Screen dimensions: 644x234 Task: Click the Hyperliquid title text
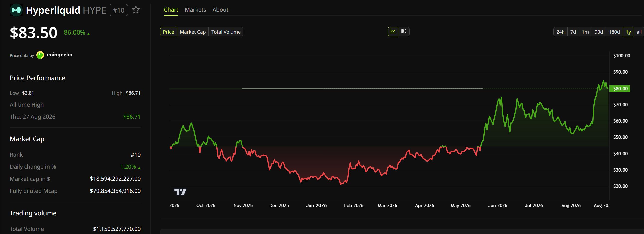(x=53, y=10)
